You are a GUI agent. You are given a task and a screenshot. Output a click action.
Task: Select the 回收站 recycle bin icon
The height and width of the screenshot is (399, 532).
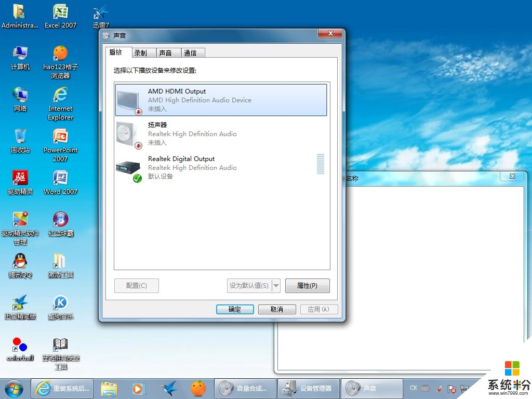coord(20,141)
